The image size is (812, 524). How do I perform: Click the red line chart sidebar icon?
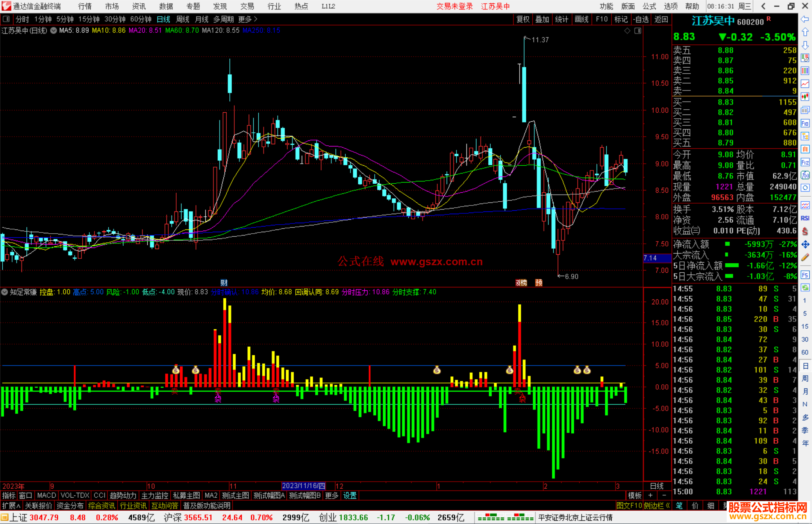coord(805,84)
